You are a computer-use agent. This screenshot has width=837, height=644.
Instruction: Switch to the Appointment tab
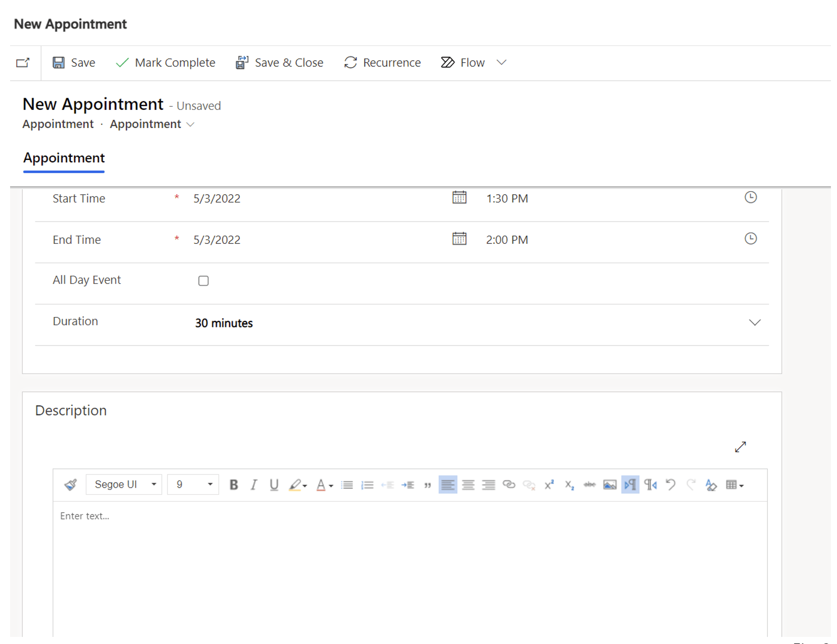(63, 158)
